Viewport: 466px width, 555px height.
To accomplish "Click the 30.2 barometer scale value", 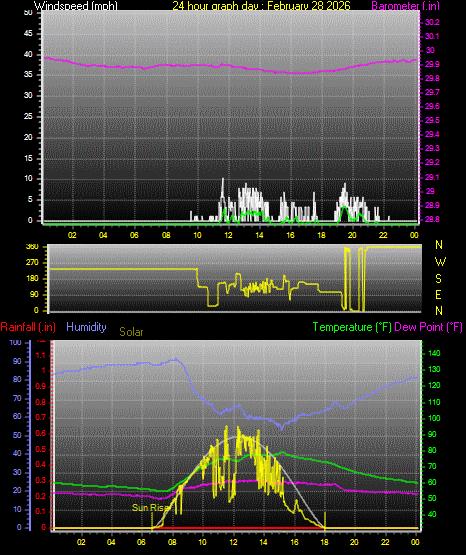I will pyautogui.click(x=432, y=22).
